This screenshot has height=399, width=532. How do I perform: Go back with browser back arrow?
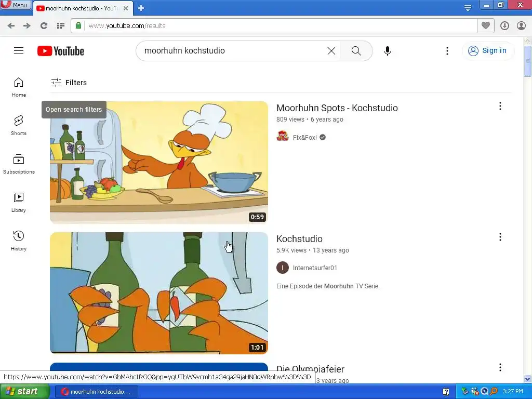click(11, 26)
